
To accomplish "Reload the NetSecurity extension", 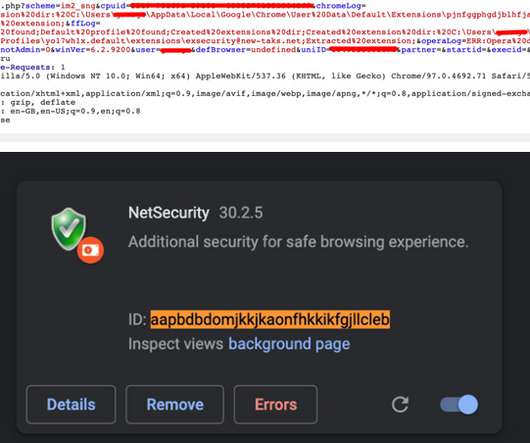I will pos(400,404).
